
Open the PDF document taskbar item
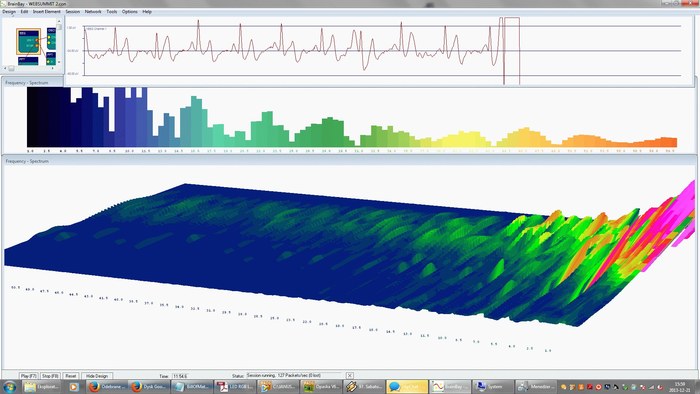[x=235, y=387]
